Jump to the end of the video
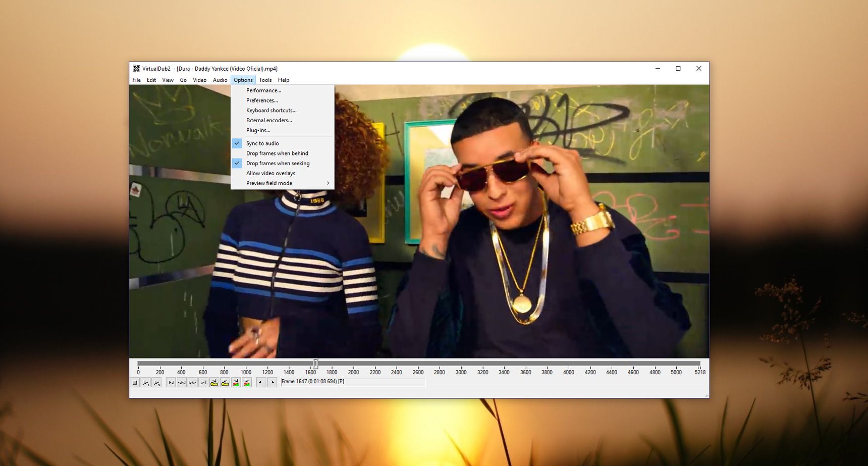868x466 pixels. (x=203, y=383)
